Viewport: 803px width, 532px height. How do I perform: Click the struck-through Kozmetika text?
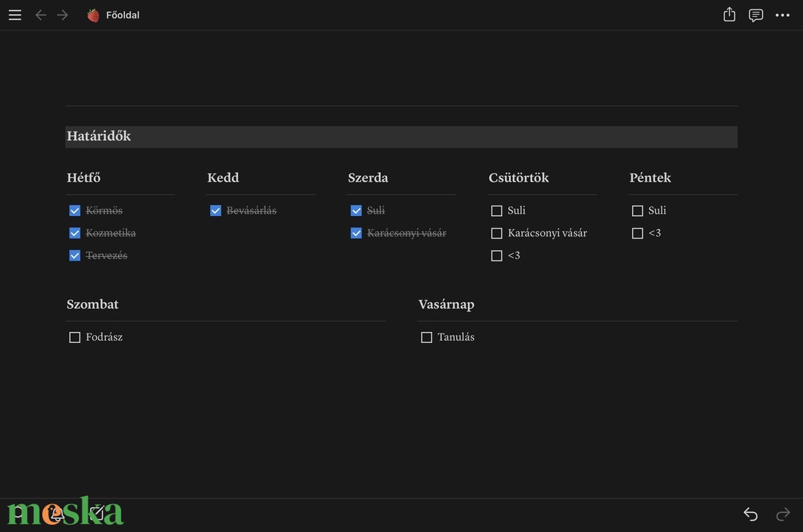(x=111, y=233)
